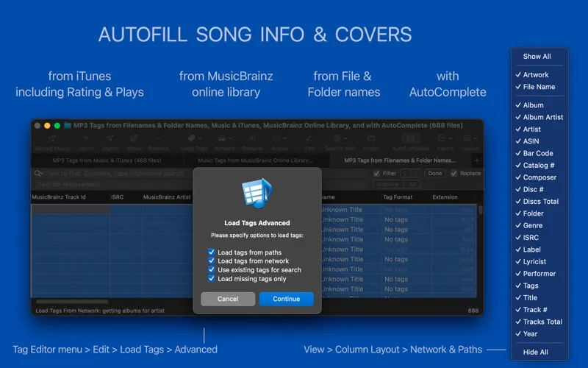The height and width of the screenshot is (368, 588).
Task: Toggle the Bar Code column menu item
Action: 539,153
